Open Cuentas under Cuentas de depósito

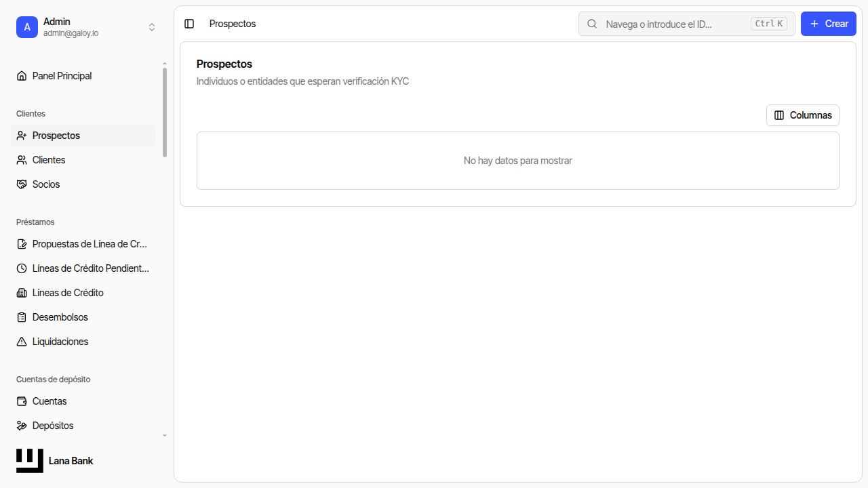click(x=83, y=401)
